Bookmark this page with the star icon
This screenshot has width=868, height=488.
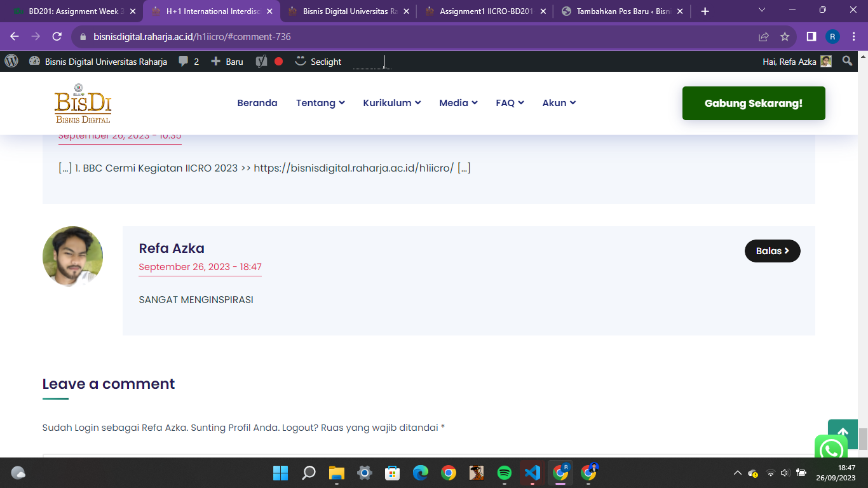click(785, 37)
